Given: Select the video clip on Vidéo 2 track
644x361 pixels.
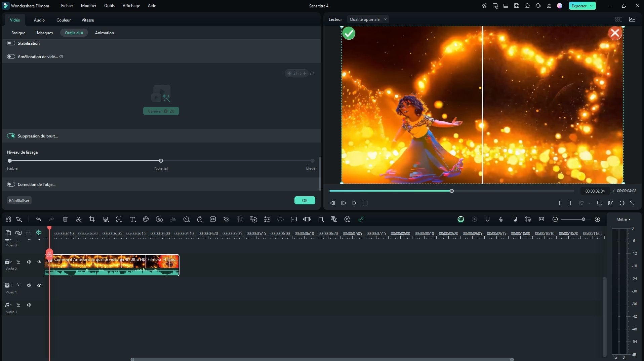Looking at the screenshot, I should coord(112,265).
